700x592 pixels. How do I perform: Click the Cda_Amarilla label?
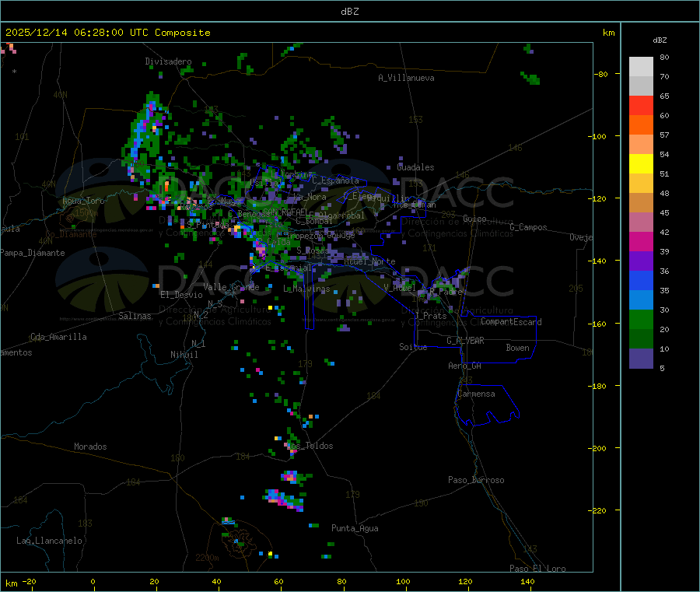[x=58, y=337]
